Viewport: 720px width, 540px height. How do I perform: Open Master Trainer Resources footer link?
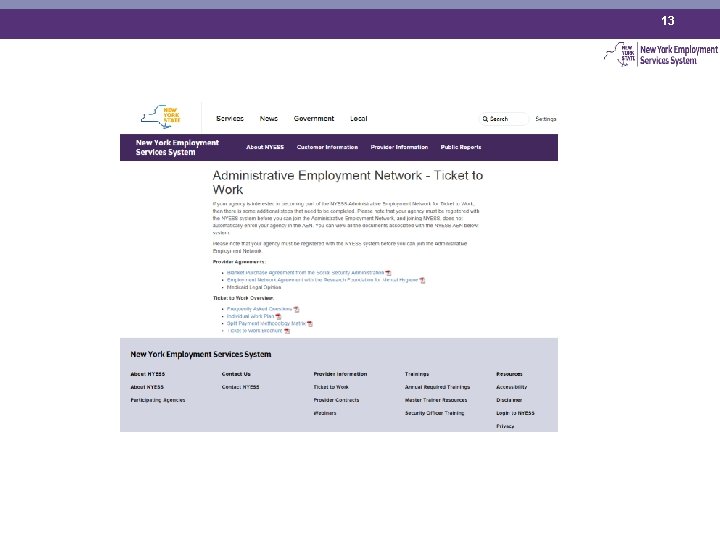(x=436, y=400)
